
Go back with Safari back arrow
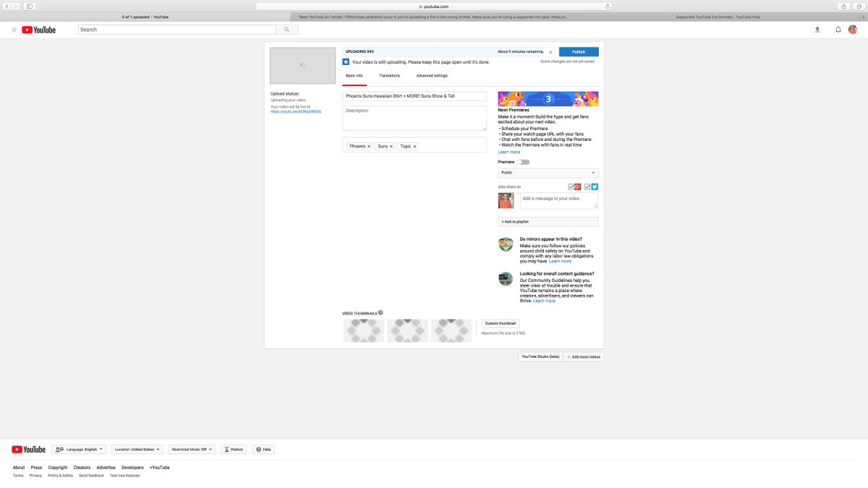coord(7,6)
